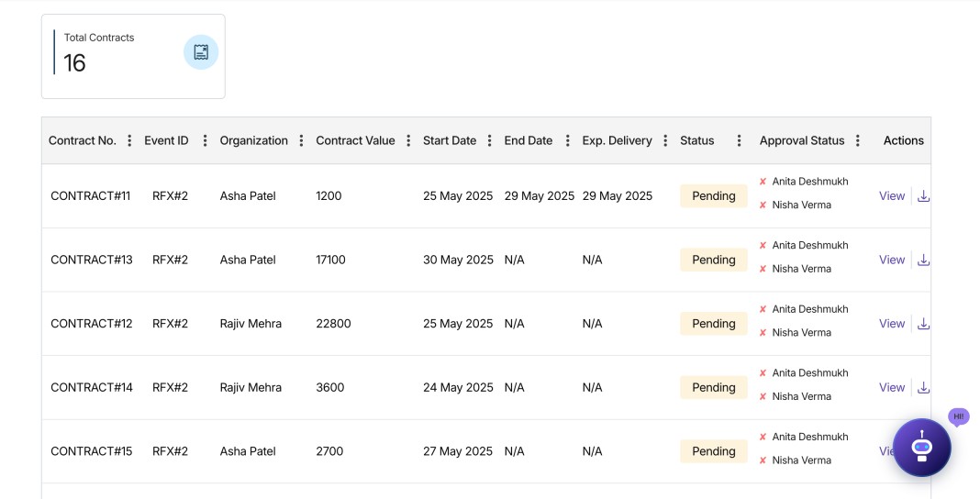Image resolution: width=980 pixels, height=499 pixels.
Task: Click the CONTRACT#13 cell
Action: pyautogui.click(x=92, y=260)
